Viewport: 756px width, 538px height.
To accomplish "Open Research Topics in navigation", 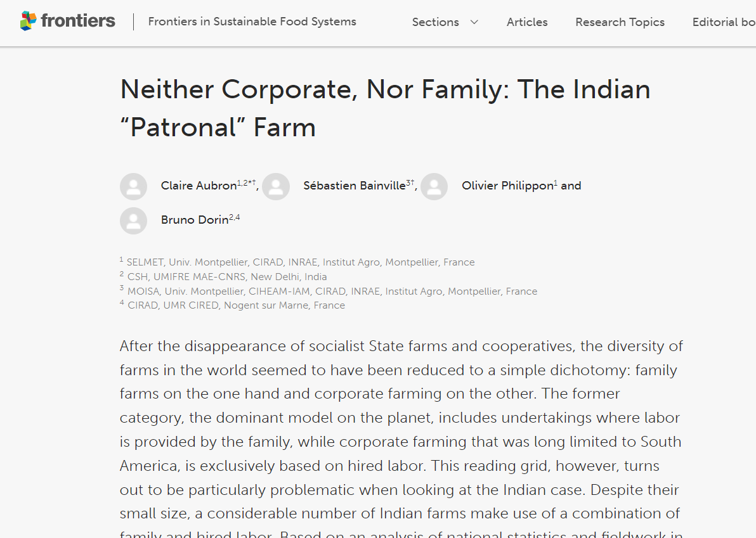I will pos(620,22).
